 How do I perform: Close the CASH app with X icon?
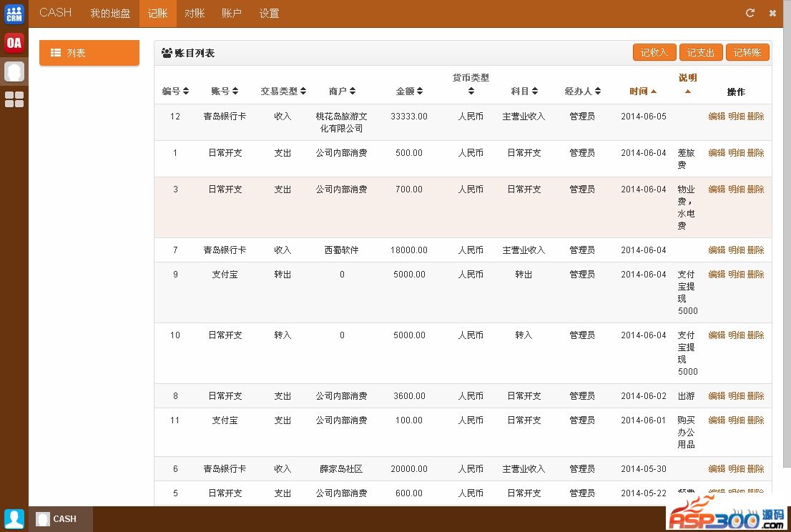point(772,13)
